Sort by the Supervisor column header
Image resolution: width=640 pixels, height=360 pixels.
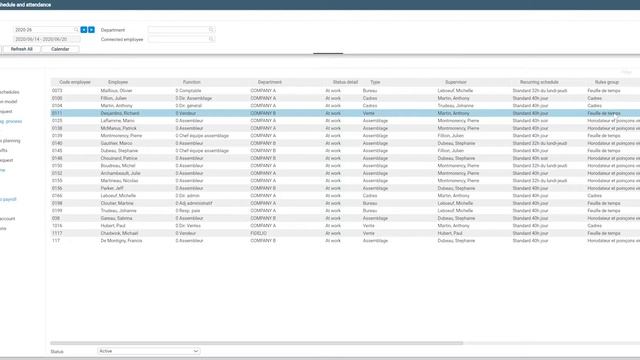coord(456,82)
